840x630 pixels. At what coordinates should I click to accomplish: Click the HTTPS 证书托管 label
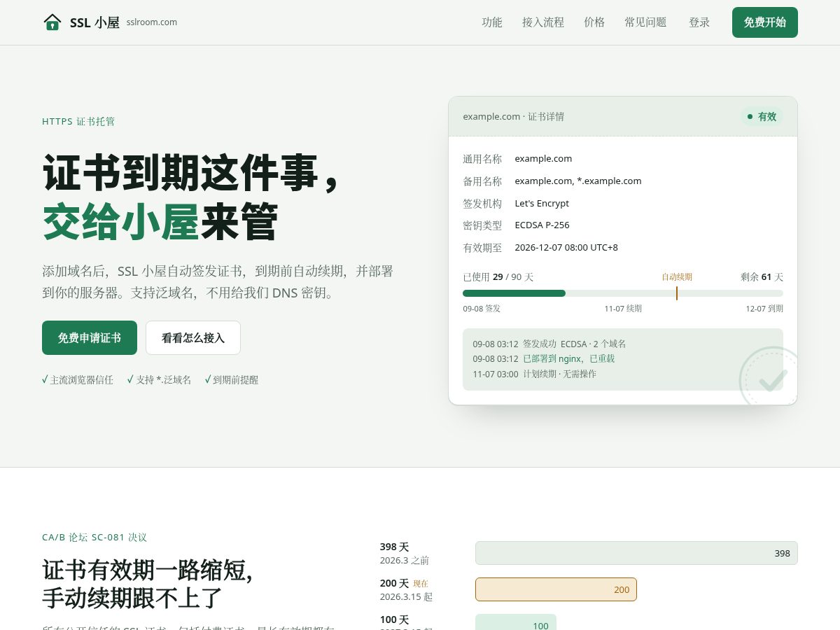coord(78,122)
